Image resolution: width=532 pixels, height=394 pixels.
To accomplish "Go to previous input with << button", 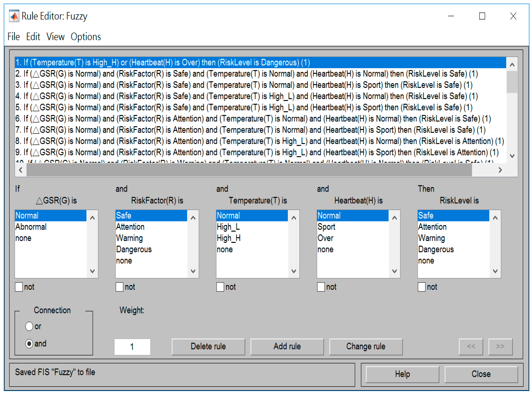I will (x=471, y=346).
